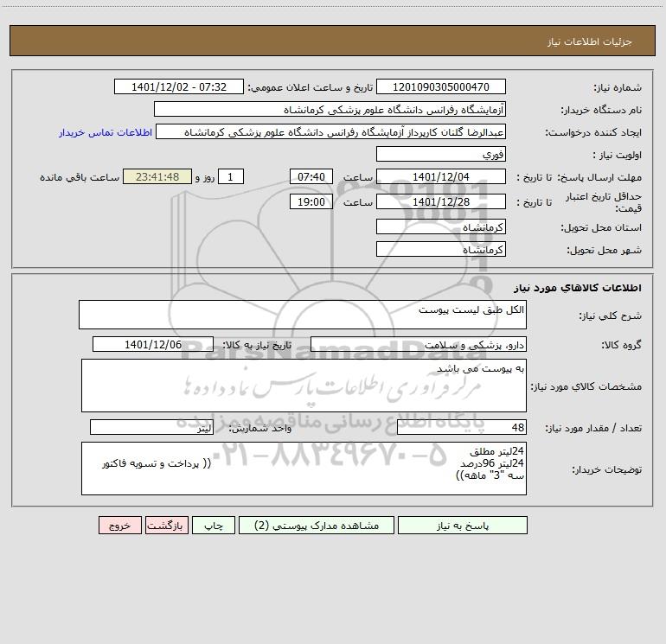Click the delivery city field 'کرمانشاه'

point(441,249)
